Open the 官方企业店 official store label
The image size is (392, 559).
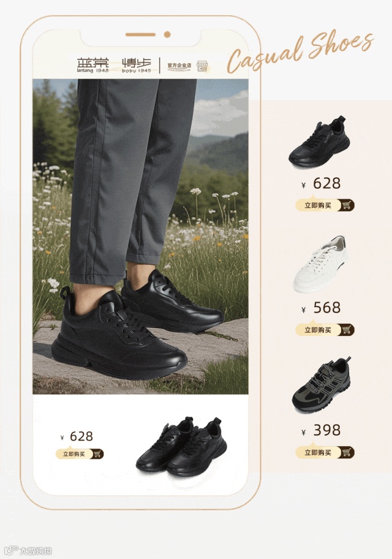click(179, 66)
